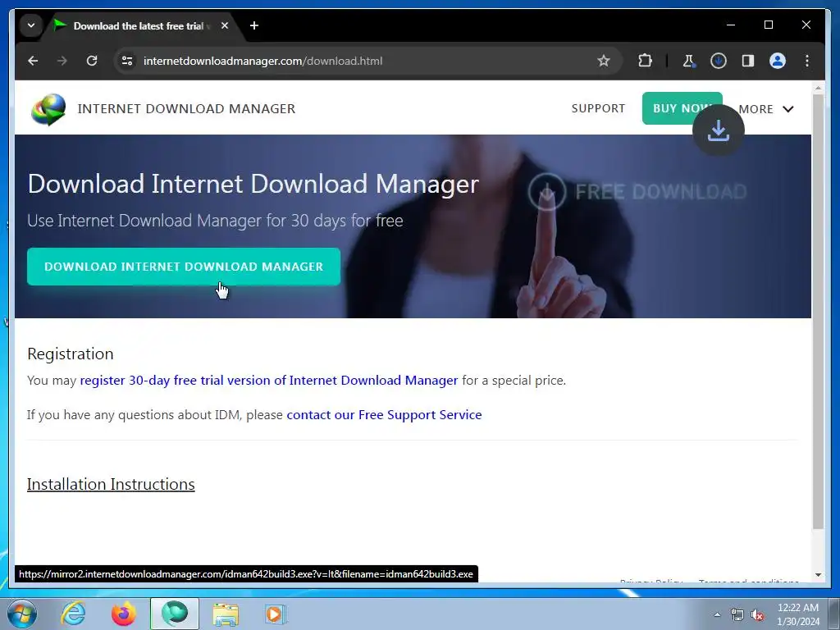Open a new browser tab

(x=254, y=25)
